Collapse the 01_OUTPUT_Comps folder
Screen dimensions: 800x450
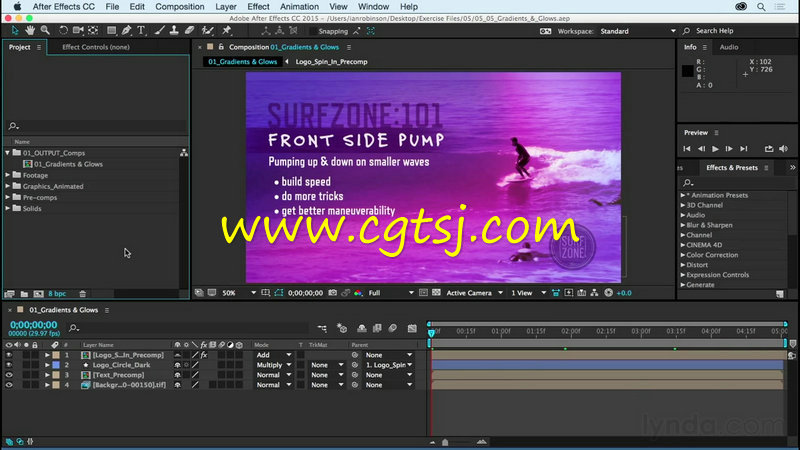pos(8,153)
